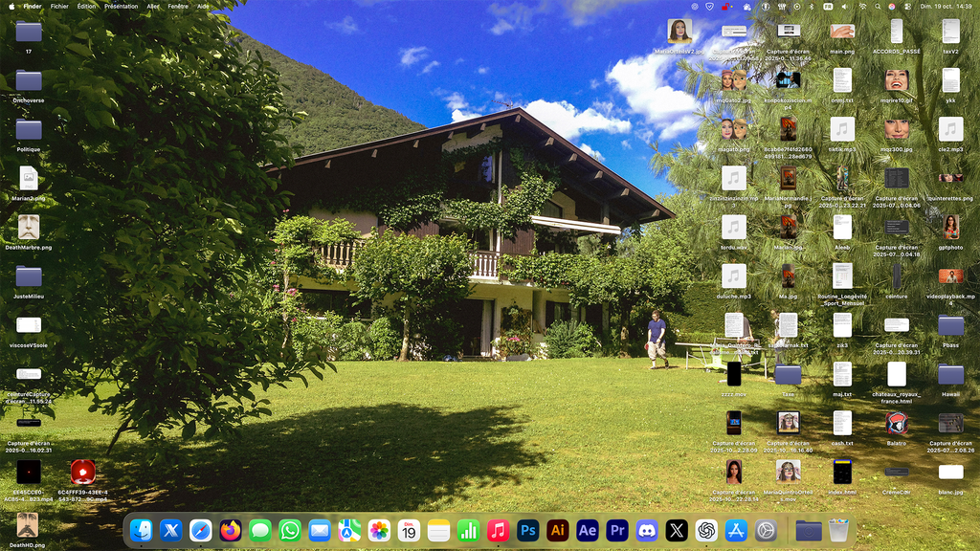Image resolution: width=980 pixels, height=551 pixels.
Task: Open the Apple menu
Action: 10,6
